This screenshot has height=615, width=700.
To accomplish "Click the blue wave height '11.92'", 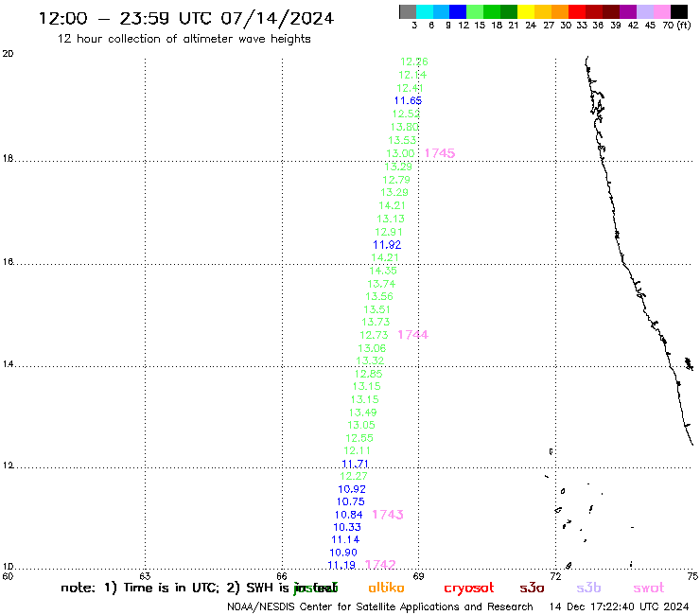I will [x=387, y=245].
